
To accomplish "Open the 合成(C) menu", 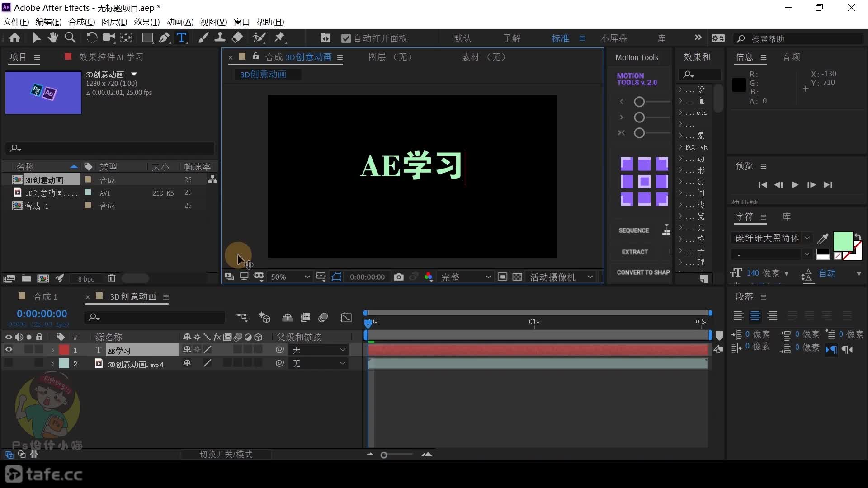I will pos(81,22).
